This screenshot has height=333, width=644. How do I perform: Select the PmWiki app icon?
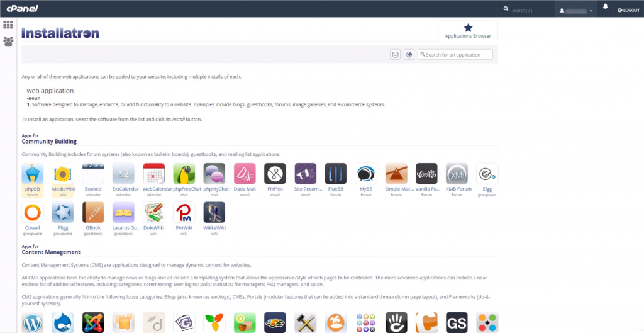tap(184, 212)
